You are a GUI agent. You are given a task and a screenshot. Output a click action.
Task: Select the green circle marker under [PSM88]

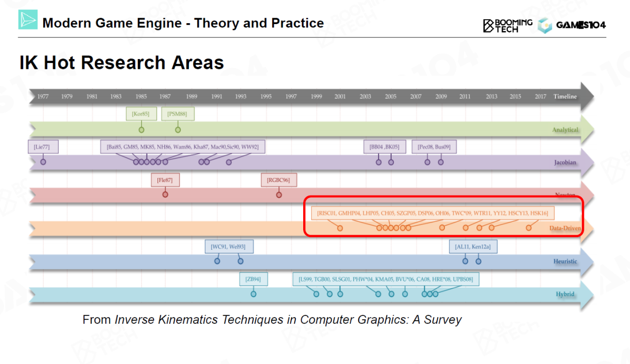pyautogui.click(x=178, y=130)
